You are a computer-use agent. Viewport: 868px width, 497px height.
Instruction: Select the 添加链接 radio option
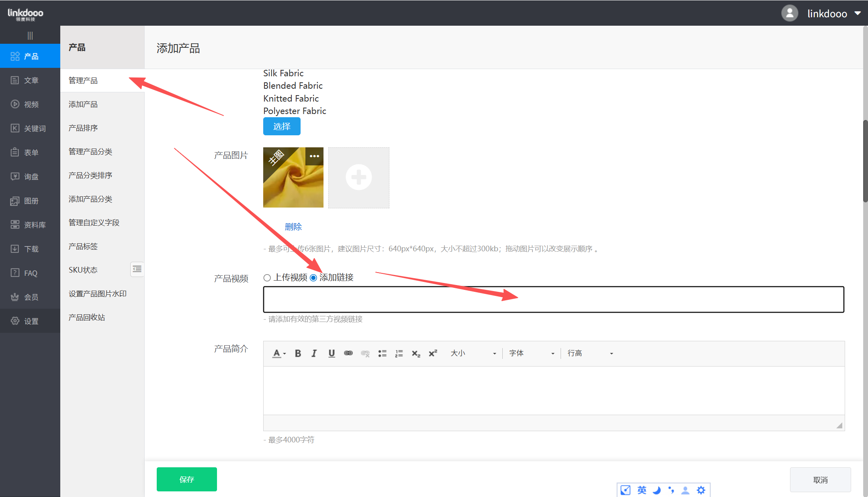313,278
